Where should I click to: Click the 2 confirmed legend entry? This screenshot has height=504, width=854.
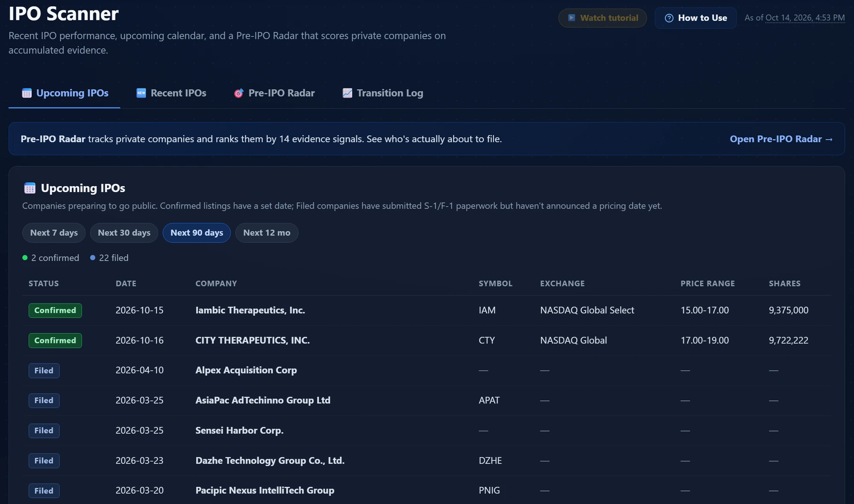[51, 258]
